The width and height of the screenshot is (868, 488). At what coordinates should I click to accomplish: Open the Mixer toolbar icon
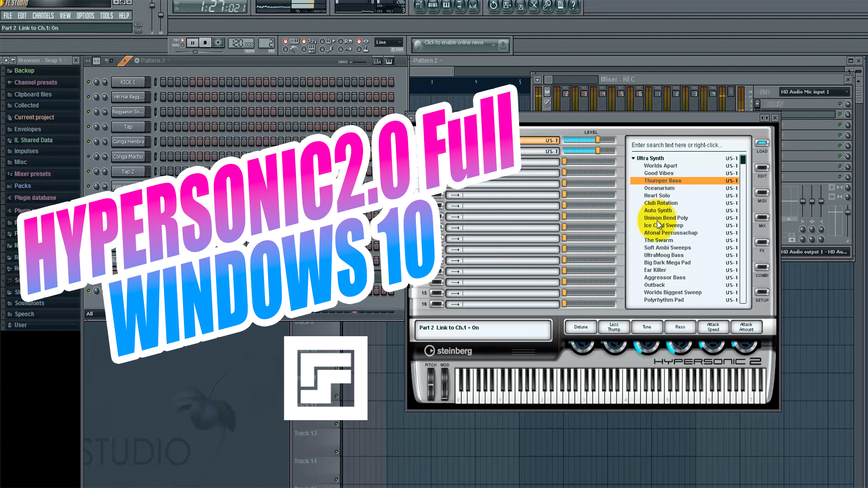click(x=473, y=6)
